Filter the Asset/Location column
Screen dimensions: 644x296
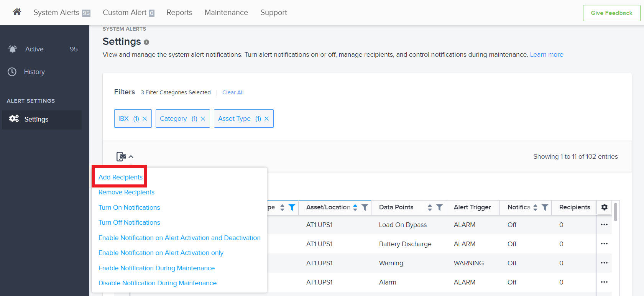click(365, 207)
